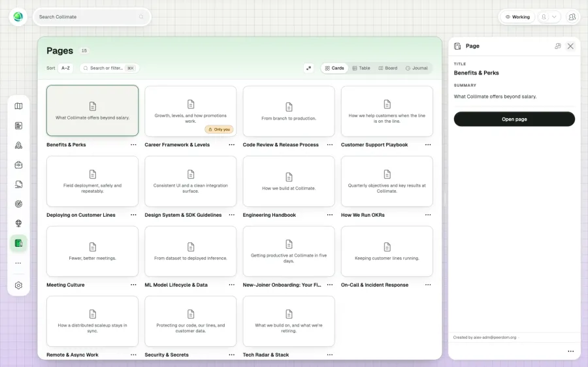Viewport: 588px width, 367px height.
Task: Select the Benefits & Perks card
Action: (92, 110)
